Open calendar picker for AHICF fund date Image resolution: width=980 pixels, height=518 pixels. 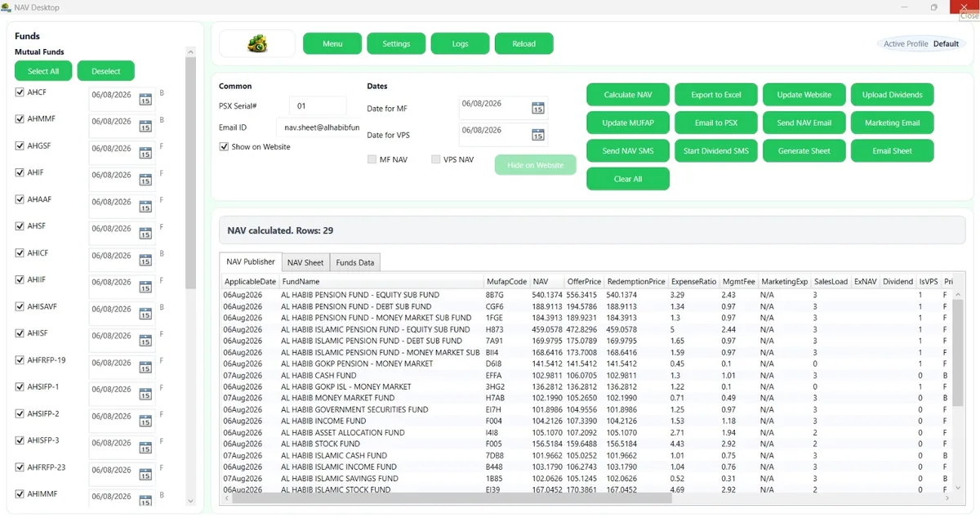click(x=145, y=261)
